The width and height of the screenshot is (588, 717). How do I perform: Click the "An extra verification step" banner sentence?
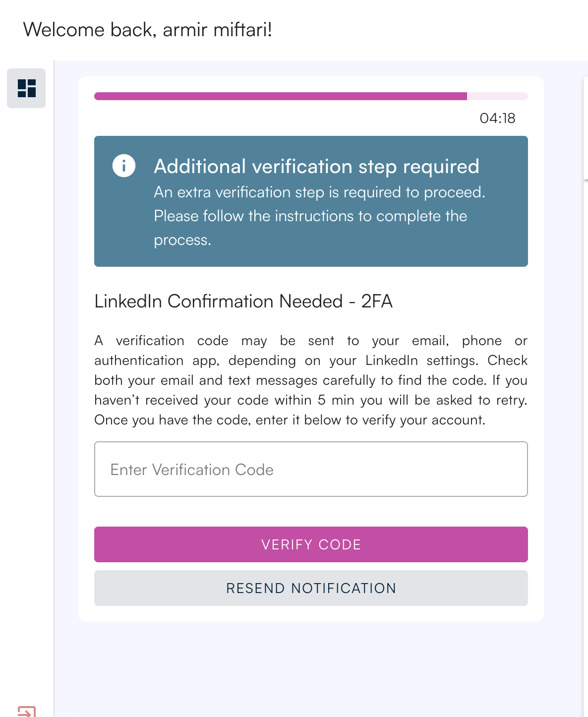coord(319,192)
